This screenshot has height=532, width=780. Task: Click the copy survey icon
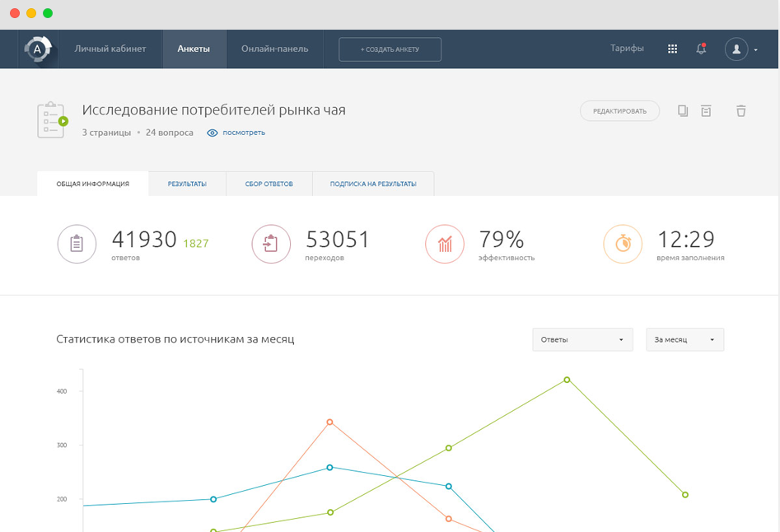point(682,110)
